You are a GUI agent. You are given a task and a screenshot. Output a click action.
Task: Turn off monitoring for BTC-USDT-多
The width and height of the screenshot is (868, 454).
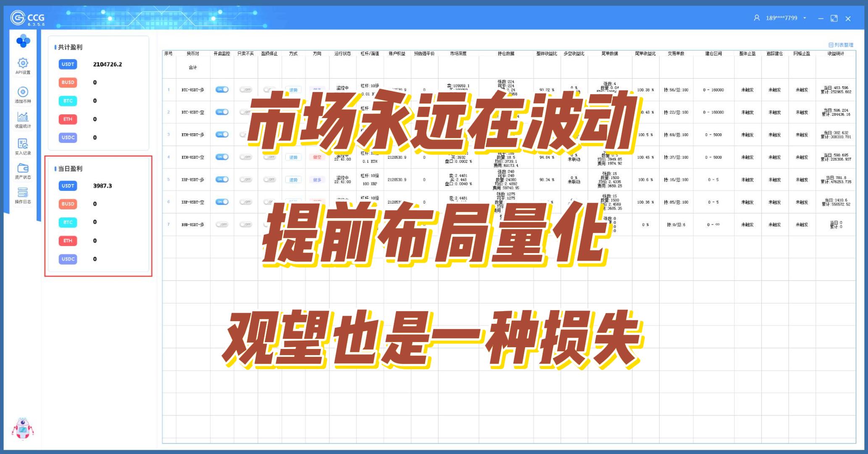pyautogui.click(x=222, y=90)
